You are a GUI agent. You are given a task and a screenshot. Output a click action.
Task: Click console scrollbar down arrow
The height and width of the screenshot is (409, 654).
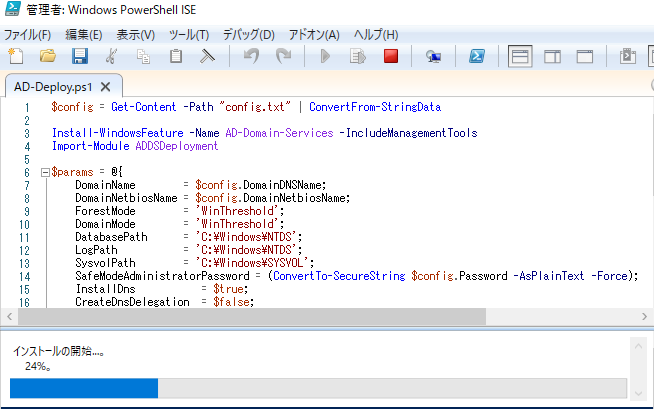click(638, 393)
